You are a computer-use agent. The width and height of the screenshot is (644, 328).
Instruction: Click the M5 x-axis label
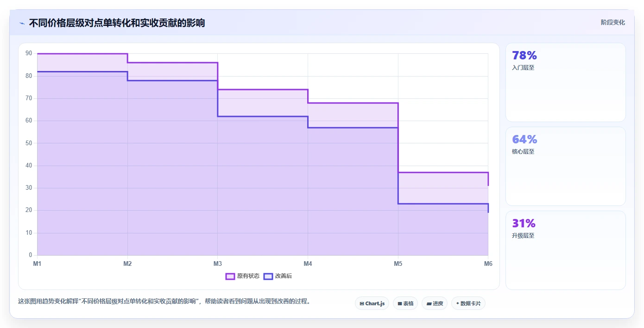(x=398, y=264)
